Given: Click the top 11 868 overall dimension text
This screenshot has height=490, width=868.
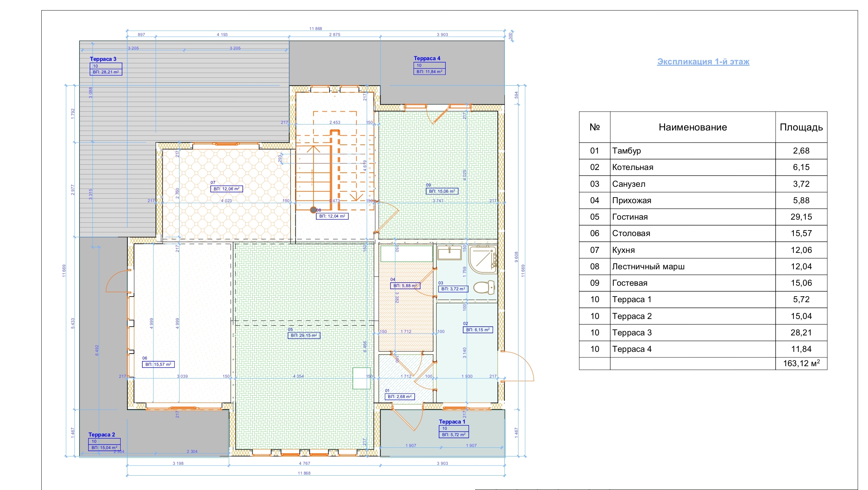Looking at the screenshot, I should pyautogui.click(x=316, y=29).
